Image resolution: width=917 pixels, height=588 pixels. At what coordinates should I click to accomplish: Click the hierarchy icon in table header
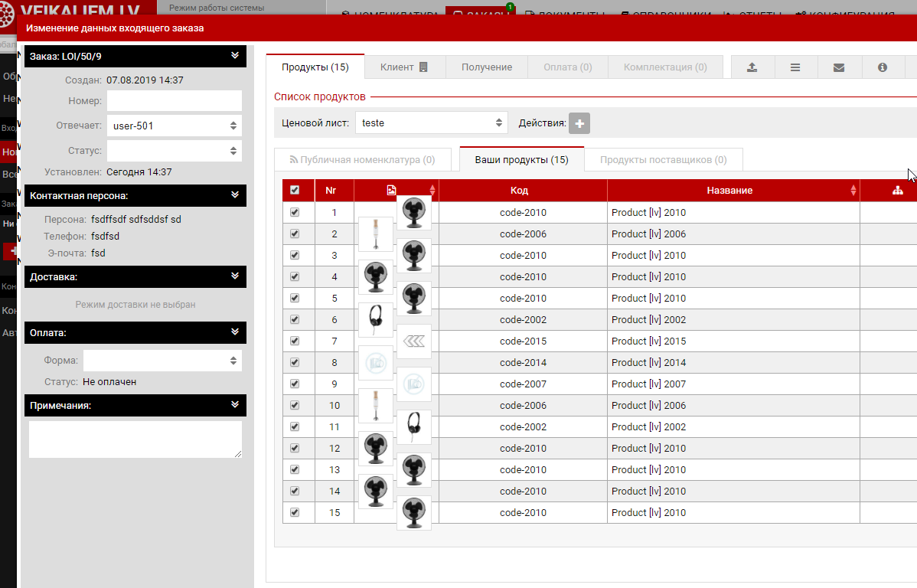[x=898, y=191]
